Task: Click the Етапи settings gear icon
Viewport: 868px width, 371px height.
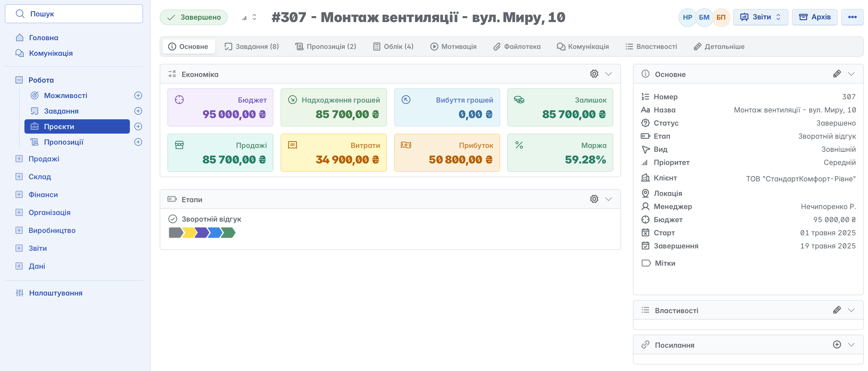Action: [594, 199]
